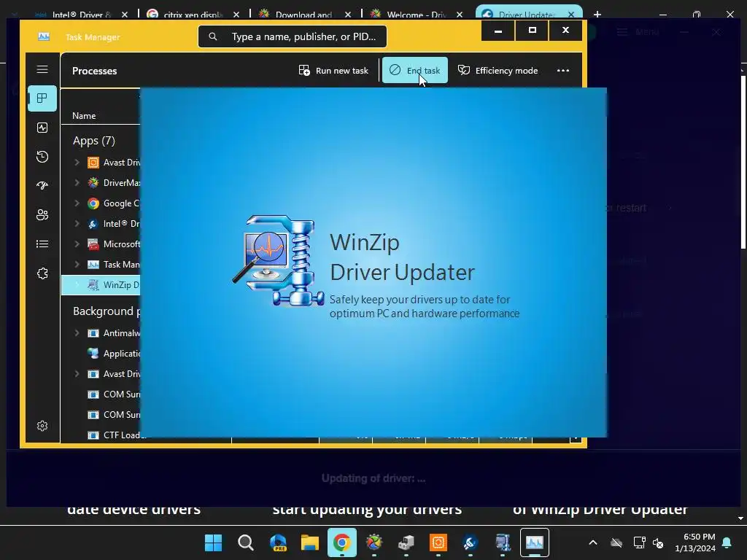Image resolution: width=747 pixels, height=560 pixels.
Task: Switch to Task Manager taskbar icon
Action: 535,542
